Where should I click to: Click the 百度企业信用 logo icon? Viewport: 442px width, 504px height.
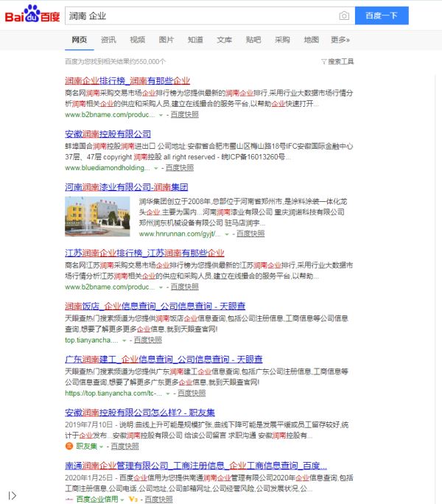[x=69, y=499]
